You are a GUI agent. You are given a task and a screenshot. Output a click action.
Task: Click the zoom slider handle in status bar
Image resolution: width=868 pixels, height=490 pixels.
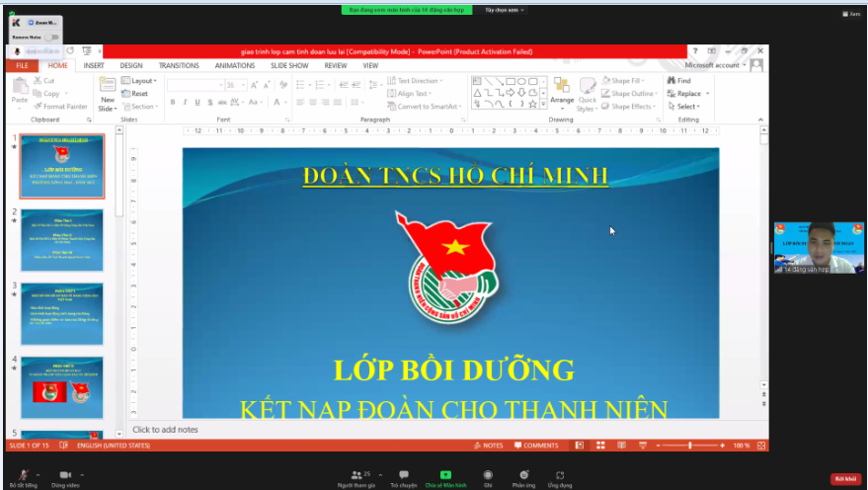689,446
